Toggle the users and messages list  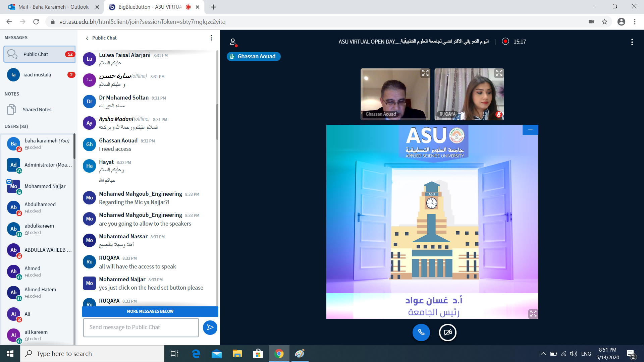(233, 42)
